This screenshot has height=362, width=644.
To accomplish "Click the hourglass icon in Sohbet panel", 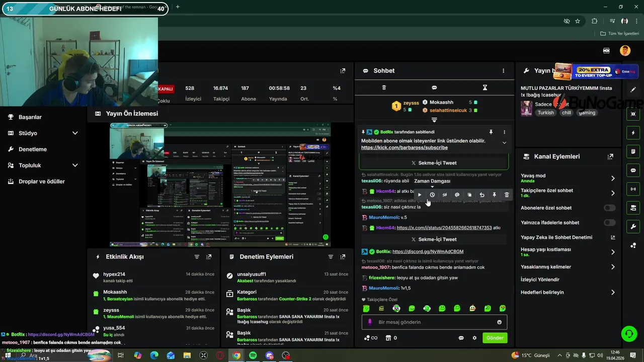I will (485, 87).
